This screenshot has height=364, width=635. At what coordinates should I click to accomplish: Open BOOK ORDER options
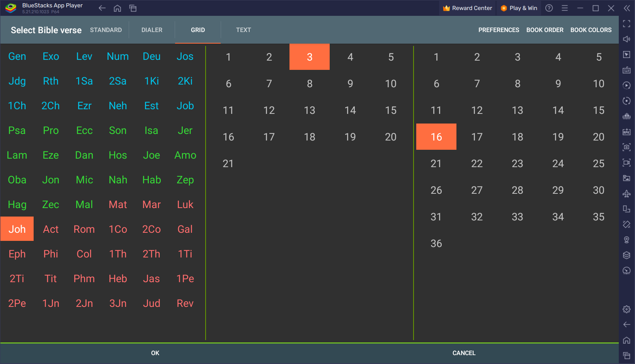545,30
